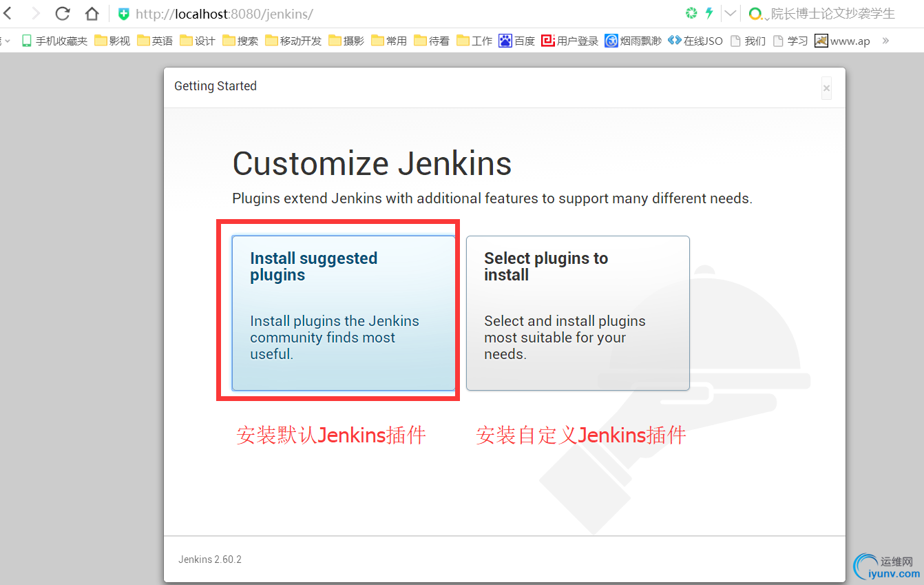
Task: Show more bookmarks via the overflow chevron
Action: coord(885,41)
